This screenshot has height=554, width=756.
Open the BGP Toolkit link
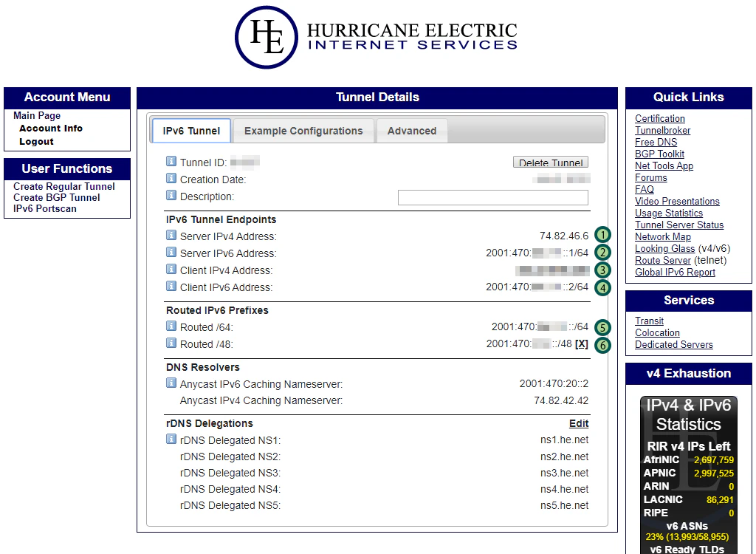[x=659, y=154]
